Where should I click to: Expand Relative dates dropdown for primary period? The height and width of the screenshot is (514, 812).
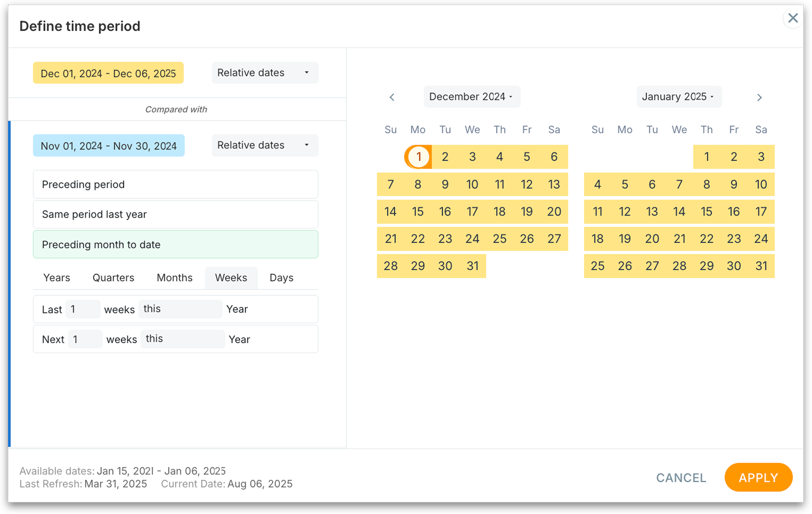coord(265,73)
